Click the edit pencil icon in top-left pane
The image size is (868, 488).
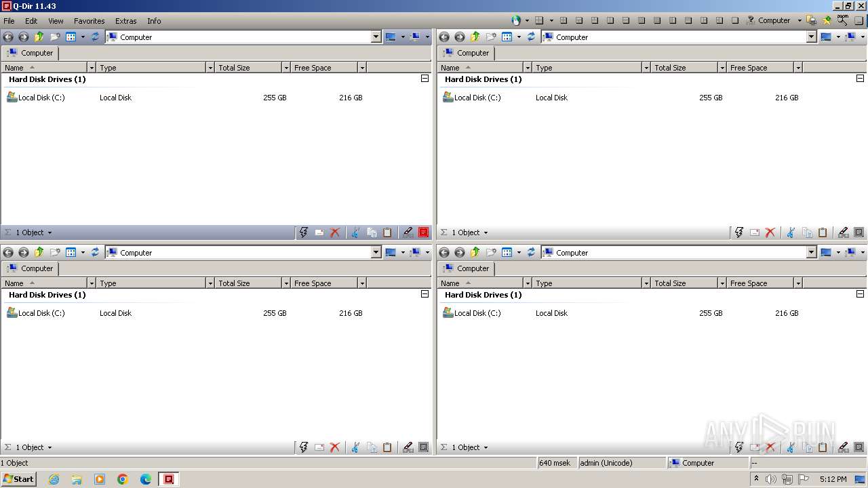(x=408, y=232)
